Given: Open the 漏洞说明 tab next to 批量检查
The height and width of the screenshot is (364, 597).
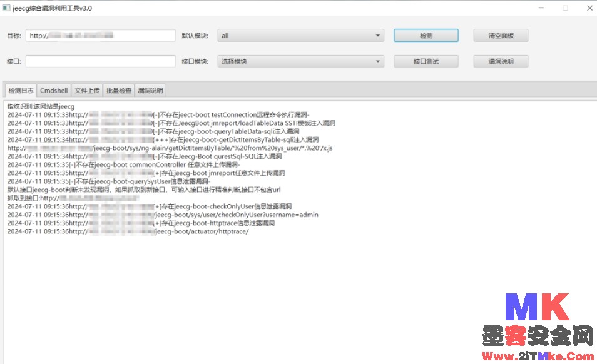Looking at the screenshot, I should (150, 91).
